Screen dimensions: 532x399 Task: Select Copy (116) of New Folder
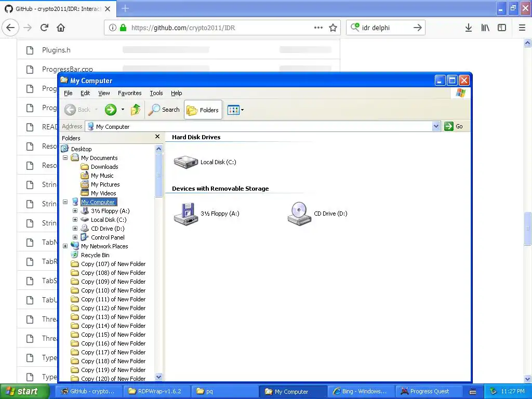click(113, 343)
